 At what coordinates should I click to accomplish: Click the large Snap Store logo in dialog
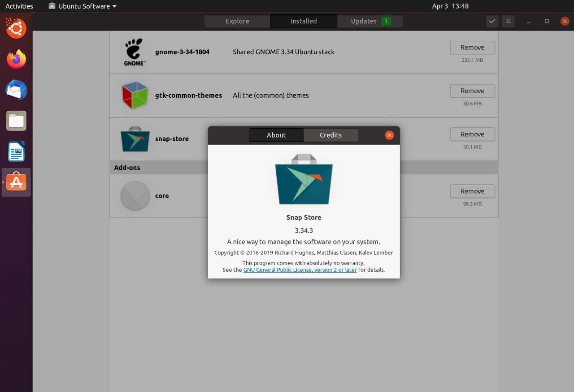[x=304, y=179]
